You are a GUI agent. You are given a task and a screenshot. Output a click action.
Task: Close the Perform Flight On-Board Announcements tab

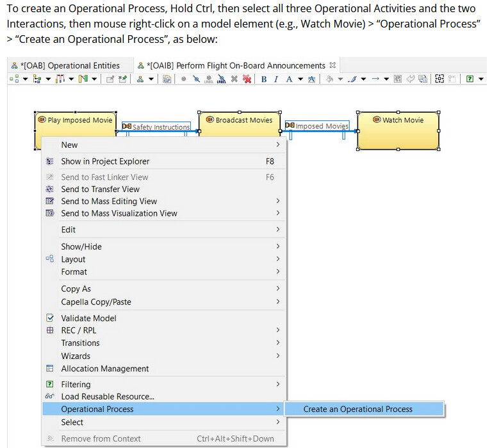pyautogui.click(x=332, y=65)
